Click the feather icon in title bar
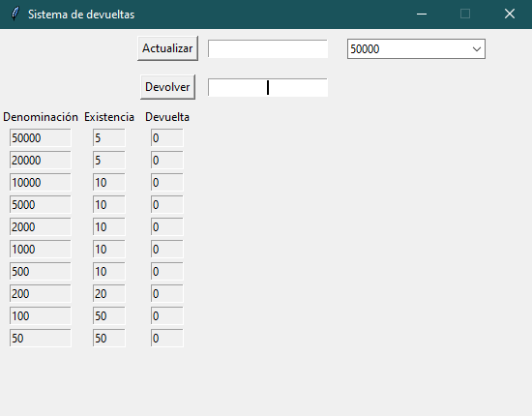The height and width of the screenshot is (416, 532). point(15,14)
